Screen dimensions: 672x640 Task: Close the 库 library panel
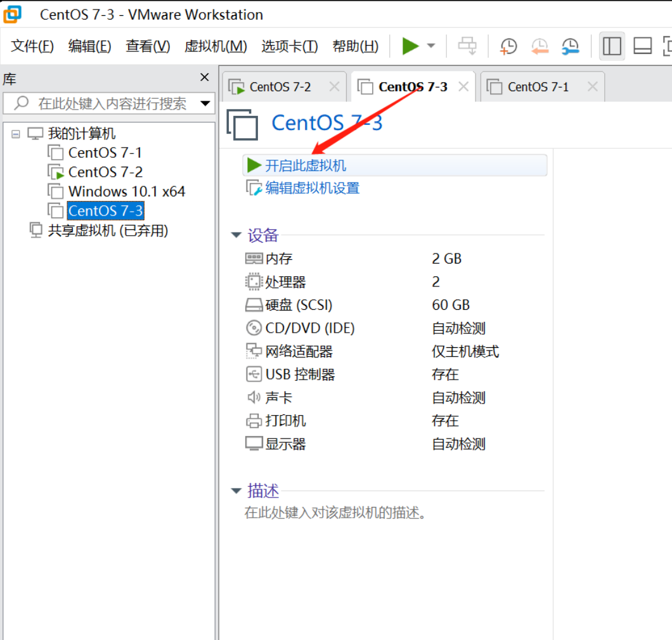point(204,77)
